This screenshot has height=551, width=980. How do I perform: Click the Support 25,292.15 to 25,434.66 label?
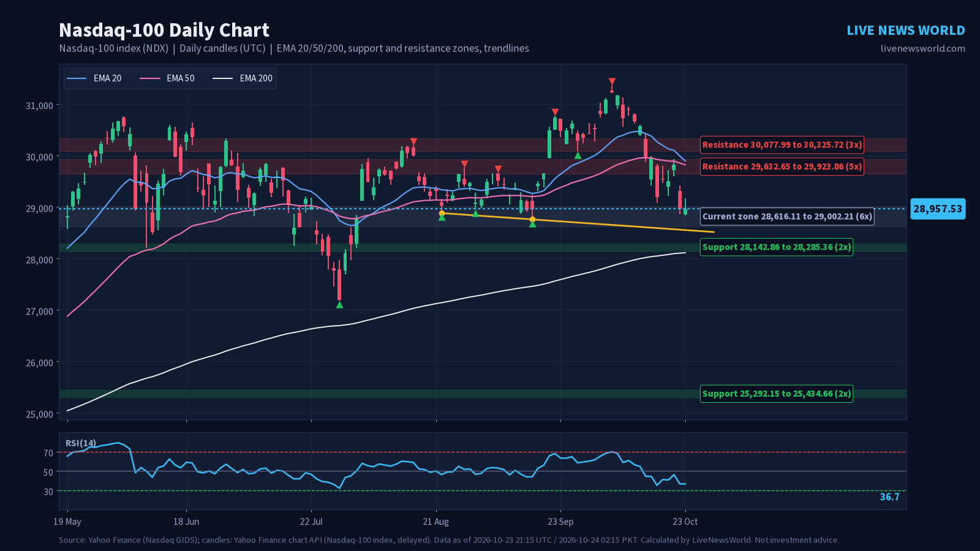click(x=777, y=394)
